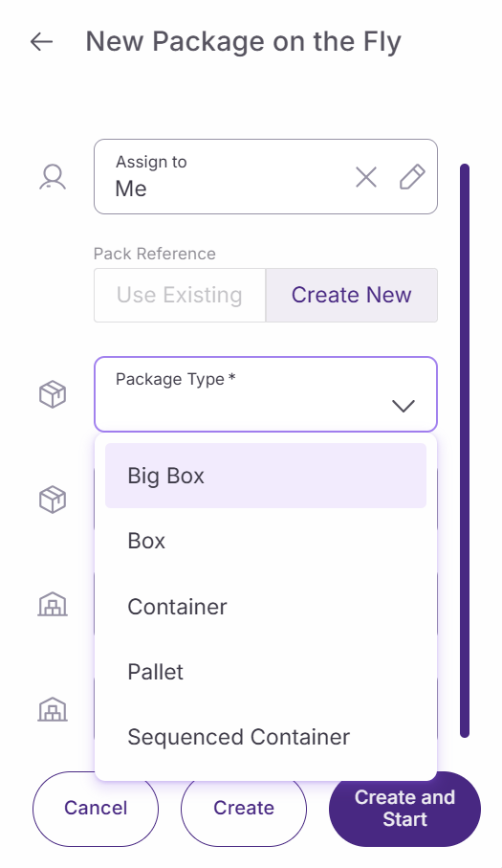Go back using the left arrow

coord(41,41)
